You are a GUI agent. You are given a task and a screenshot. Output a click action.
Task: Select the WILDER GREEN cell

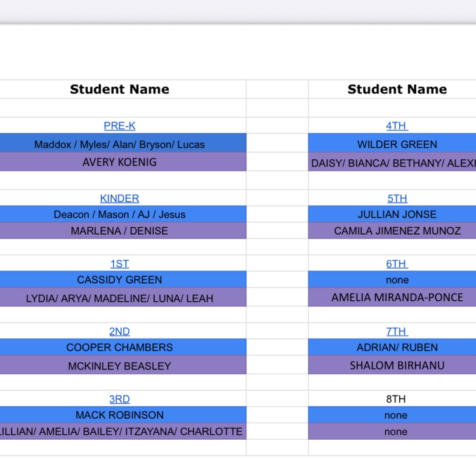[x=397, y=144]
